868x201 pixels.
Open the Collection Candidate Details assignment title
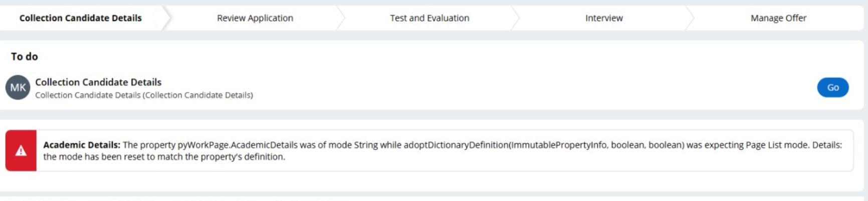click(x=98, y=82)
